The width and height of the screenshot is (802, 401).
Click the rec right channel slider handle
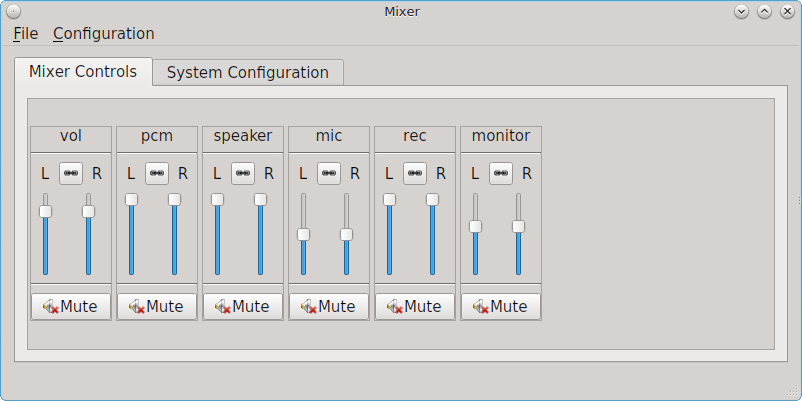tap(432, 199)
